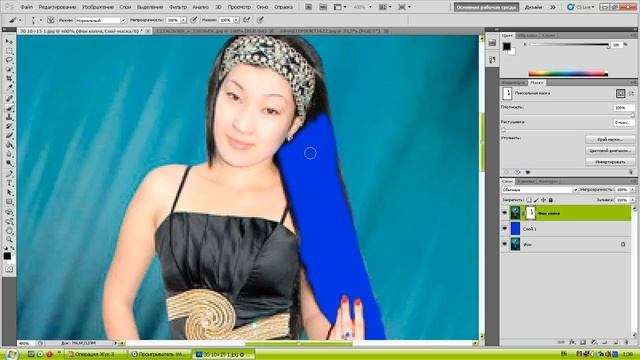
Task: Select the Horizontal Type tool
Action: (9, 183)
